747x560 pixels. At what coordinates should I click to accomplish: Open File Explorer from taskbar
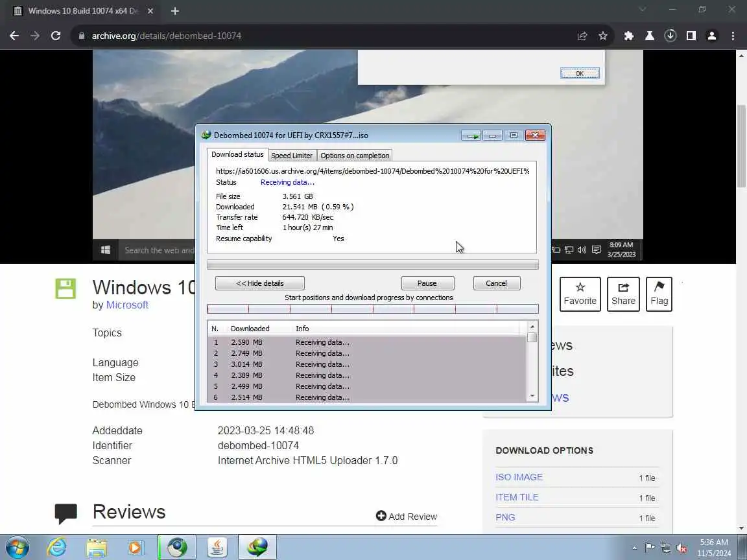pos(96,548)
